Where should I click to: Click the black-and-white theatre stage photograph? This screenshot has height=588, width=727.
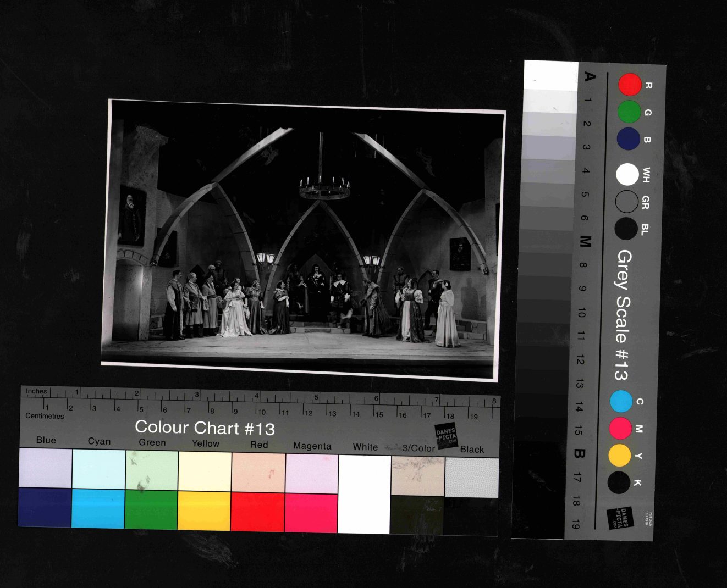tap(302, 240)
